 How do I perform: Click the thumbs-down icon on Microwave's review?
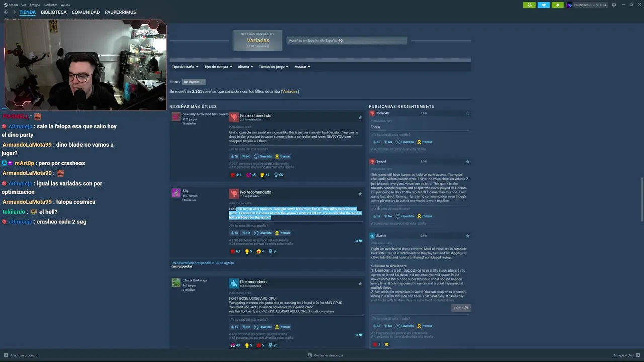coord(234,117)
